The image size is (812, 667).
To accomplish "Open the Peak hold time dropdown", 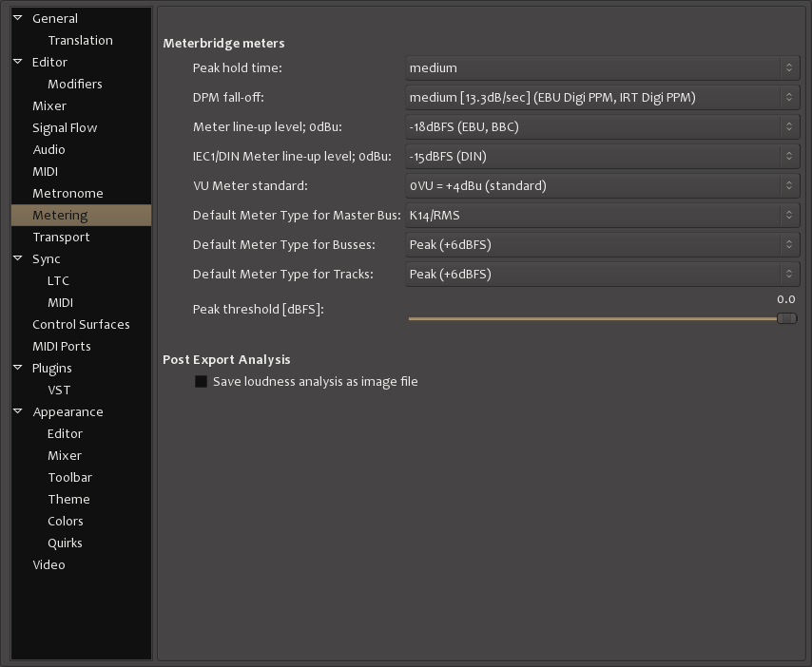I will (x=601, y=68).
